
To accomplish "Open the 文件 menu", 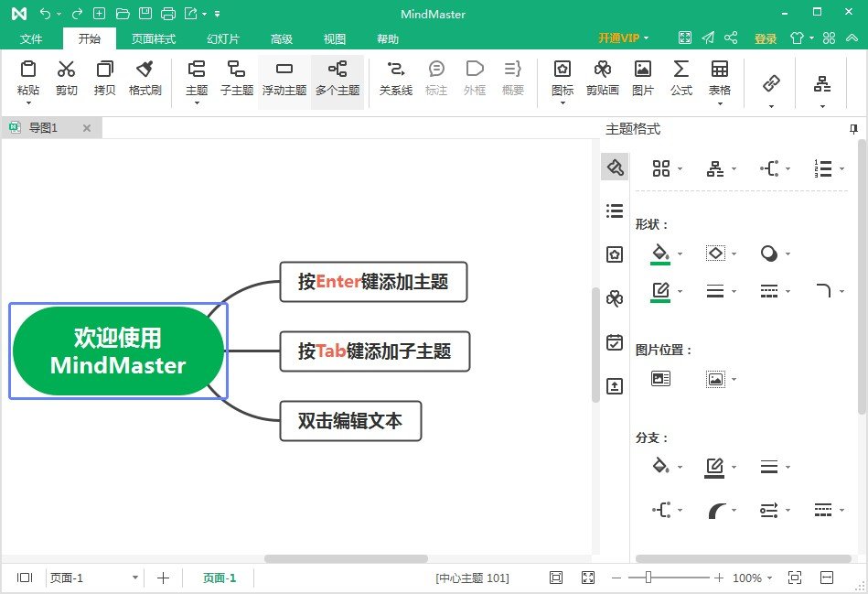I will 31,39.
